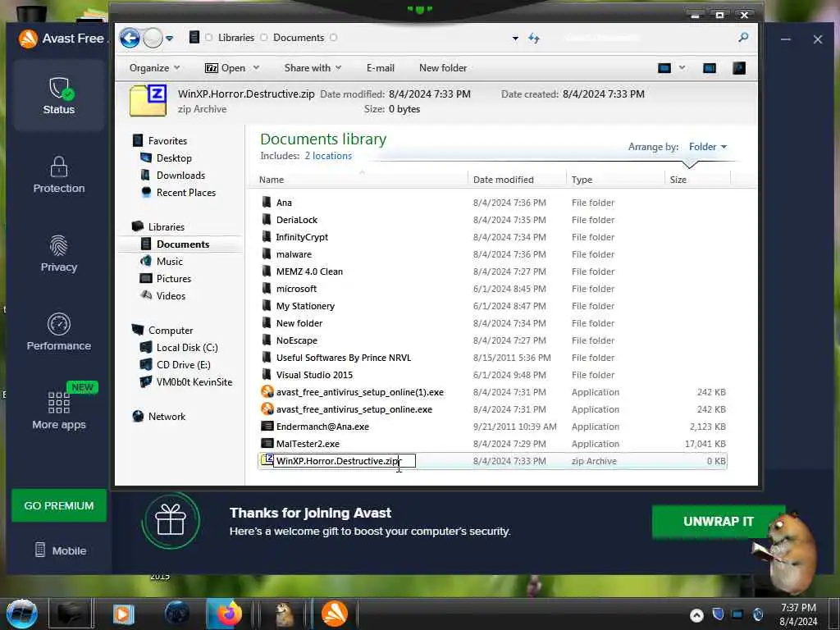Sort by the Type column header
This screenshot has height=630, width=840.
(x=615, y=180)
